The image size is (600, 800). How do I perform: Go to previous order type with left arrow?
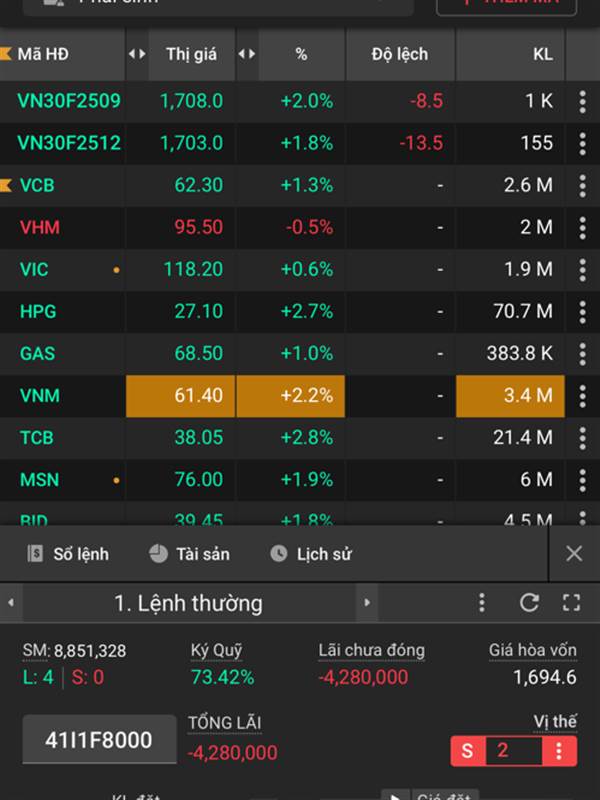coord(11,603)
